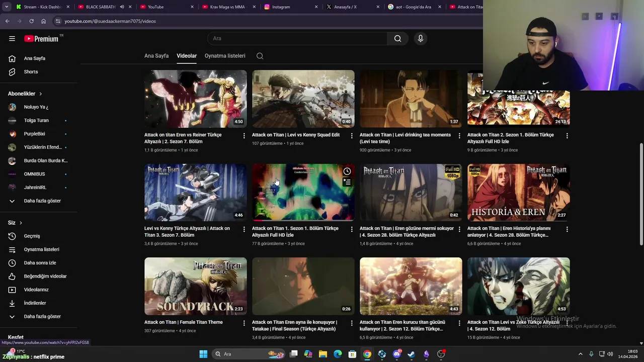Open the taskbar clock and date

pos(628,354)
